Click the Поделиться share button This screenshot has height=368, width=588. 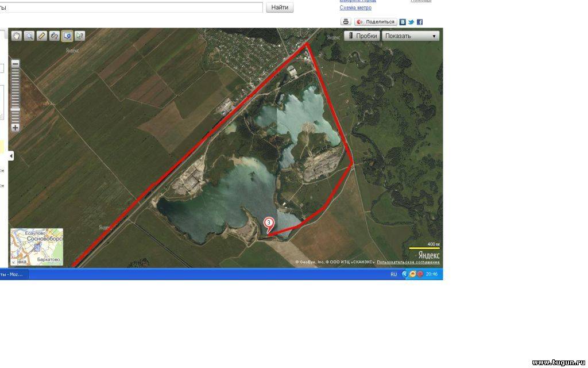click(376, 22)
